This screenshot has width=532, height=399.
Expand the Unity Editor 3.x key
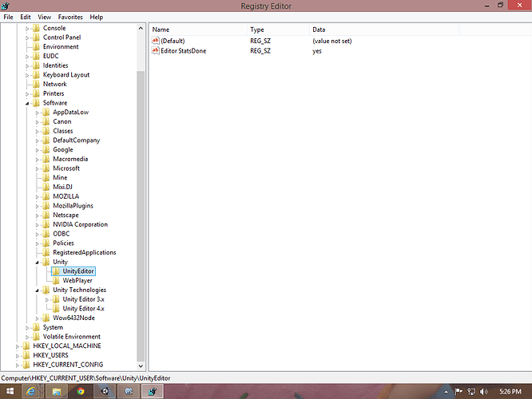tap(47, 300)
